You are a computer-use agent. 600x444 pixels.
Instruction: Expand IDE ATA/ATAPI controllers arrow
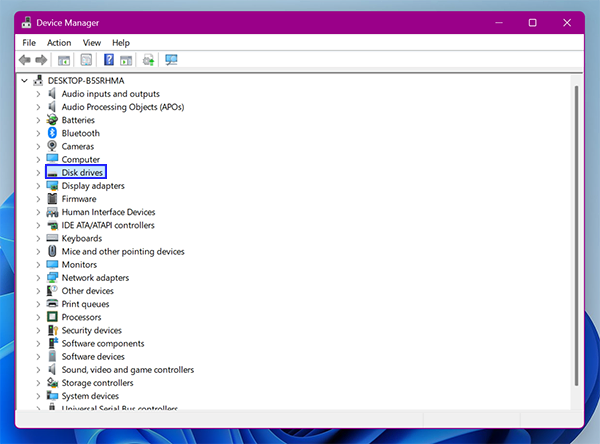pyautogui.click(x=38, y=225)
